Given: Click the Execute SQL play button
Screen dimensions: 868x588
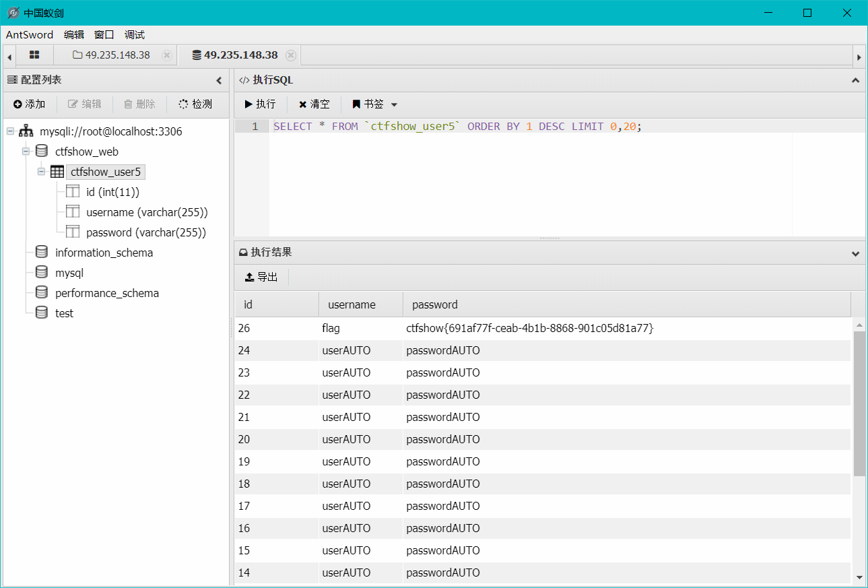Looking at the screenshot, I should coord(260,104).
